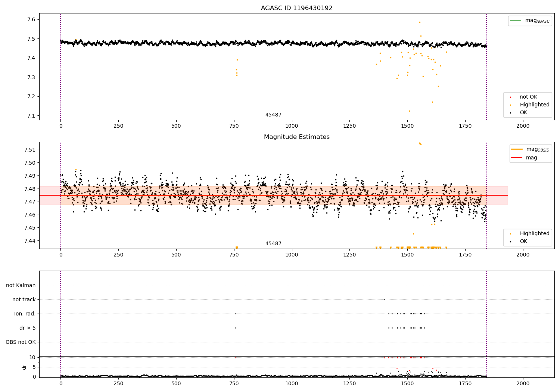Click the highest orange outlier near 7.59
The image size is (560, 392).
point(420,22)
